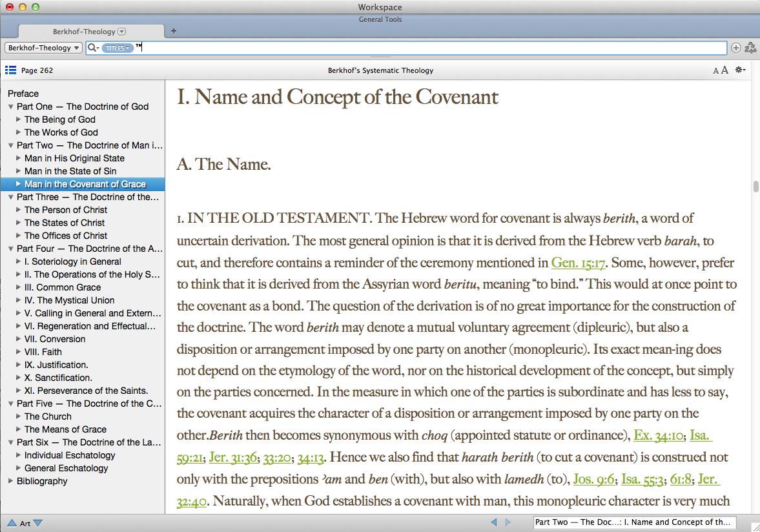Viewport: 760px width, 532px height.
Task: Select VIII. Faith in the contents list
Action: [43, 352]
